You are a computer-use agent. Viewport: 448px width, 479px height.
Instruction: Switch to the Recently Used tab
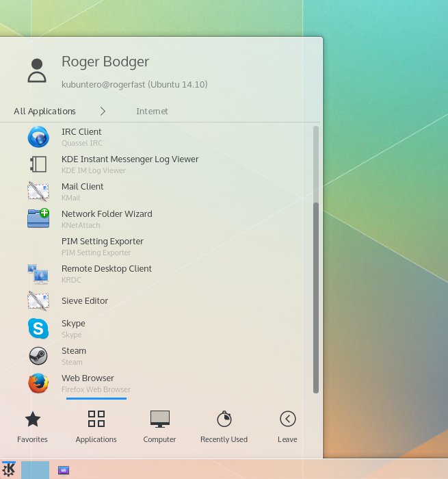pos(224,427)
